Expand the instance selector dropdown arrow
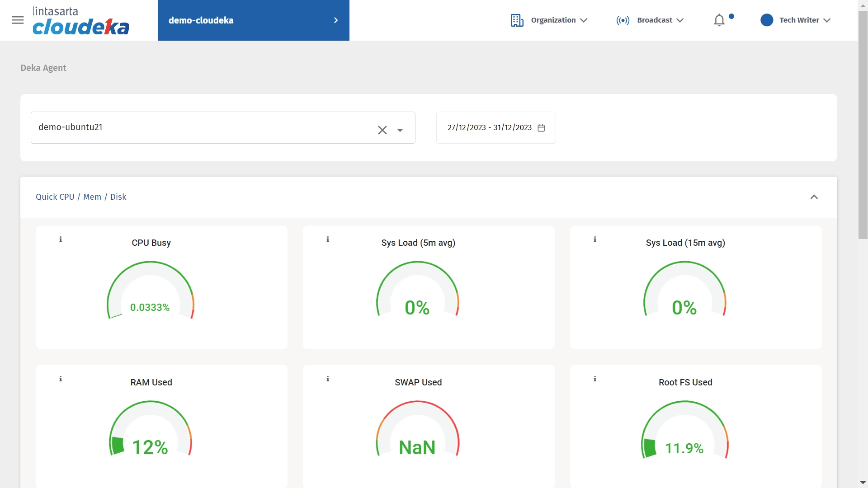 [400, 130]
